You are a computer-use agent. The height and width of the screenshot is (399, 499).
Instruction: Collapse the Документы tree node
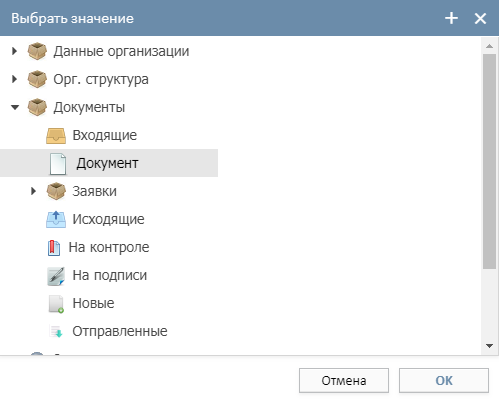click(15, 107)
